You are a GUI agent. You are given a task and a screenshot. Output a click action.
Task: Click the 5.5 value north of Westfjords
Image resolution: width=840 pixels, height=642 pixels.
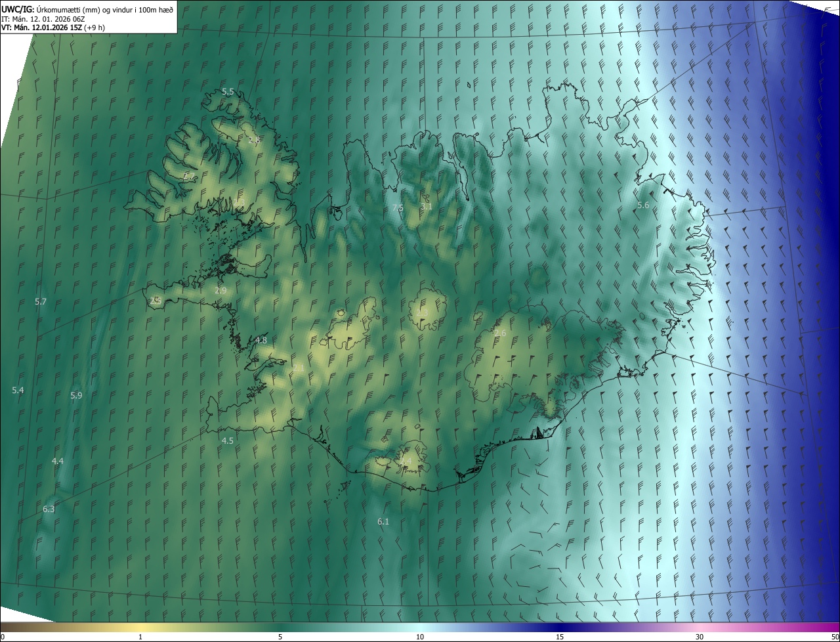[228, 91]
